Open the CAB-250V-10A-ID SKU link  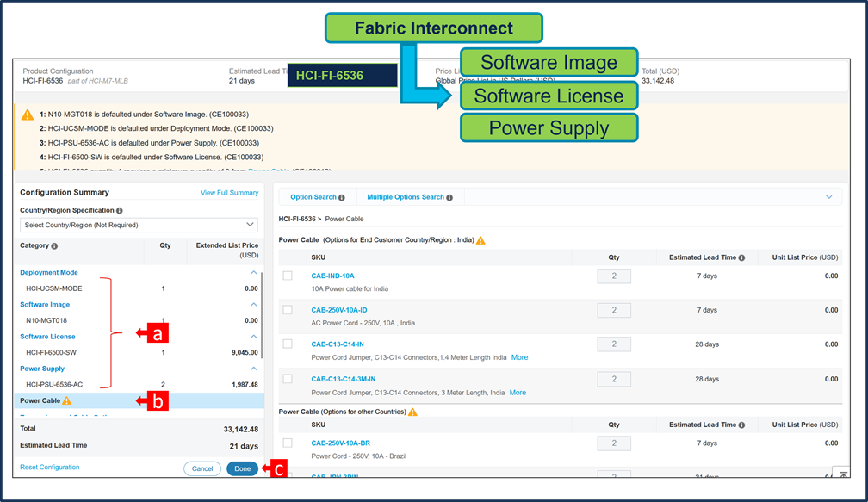click(338, 310)
